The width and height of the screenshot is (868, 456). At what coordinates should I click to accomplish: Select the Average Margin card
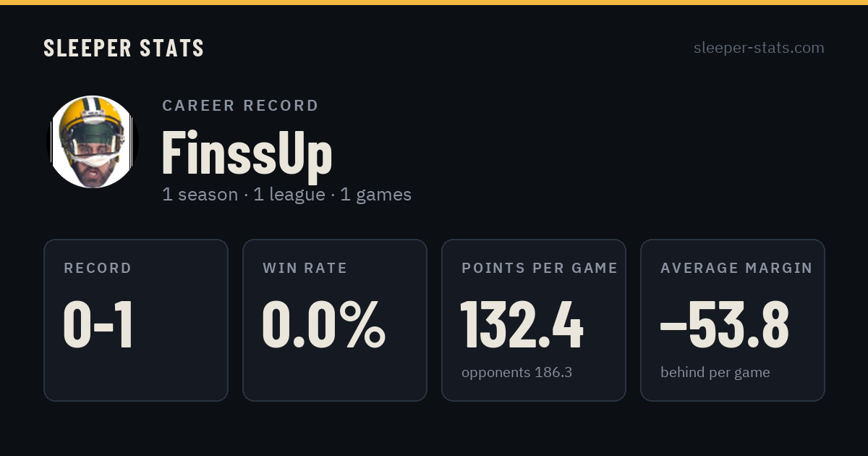click(733, 320)
